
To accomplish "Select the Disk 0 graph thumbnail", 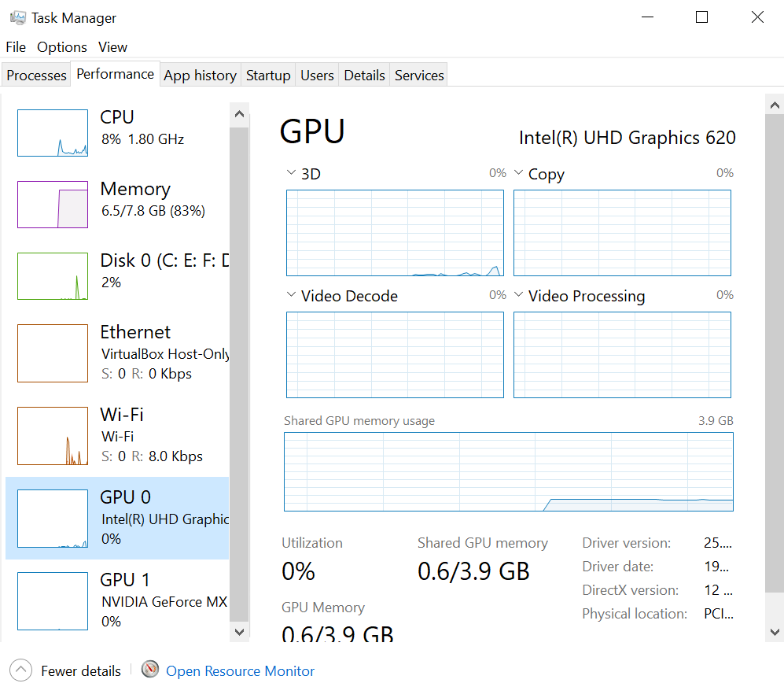I will pyautogui.click(x=53, y=276).
